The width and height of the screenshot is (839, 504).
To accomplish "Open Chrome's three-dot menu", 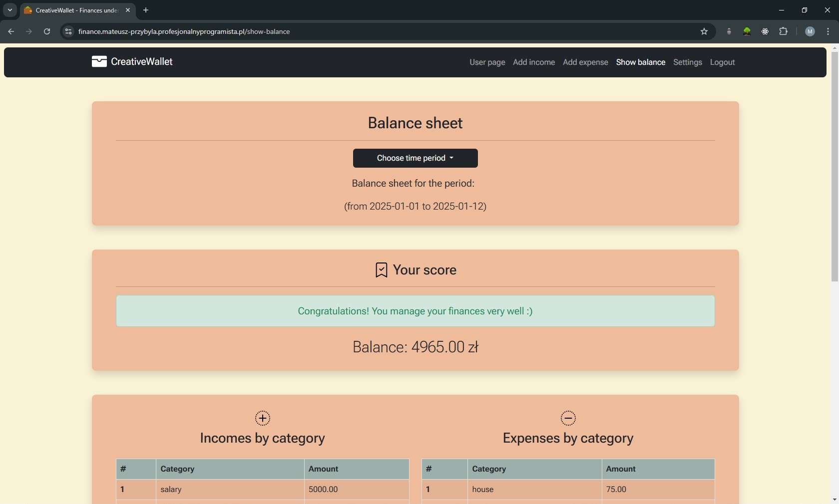I will (x=828, y=31).
